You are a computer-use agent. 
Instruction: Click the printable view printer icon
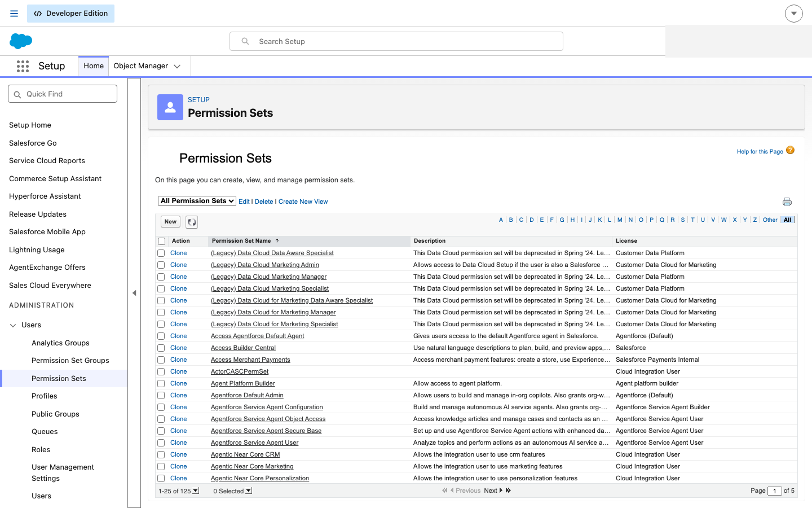click(787, 202)
